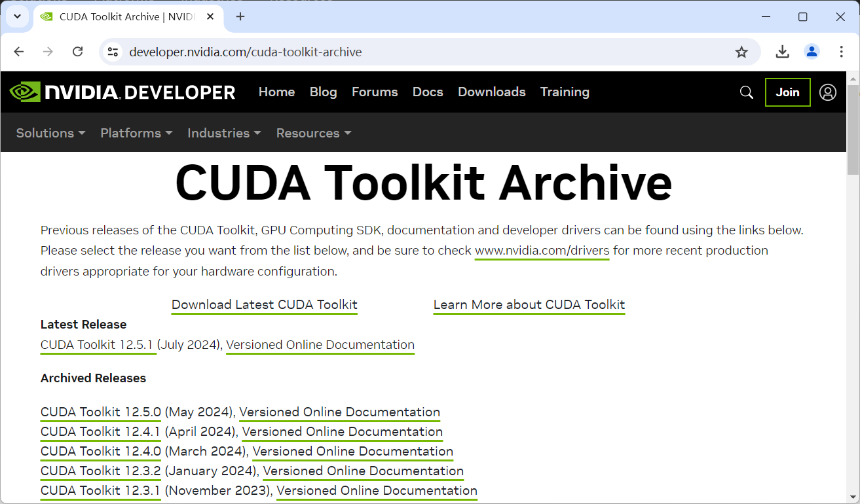Reload the page

pyautogui.click(x=77, y=52)
